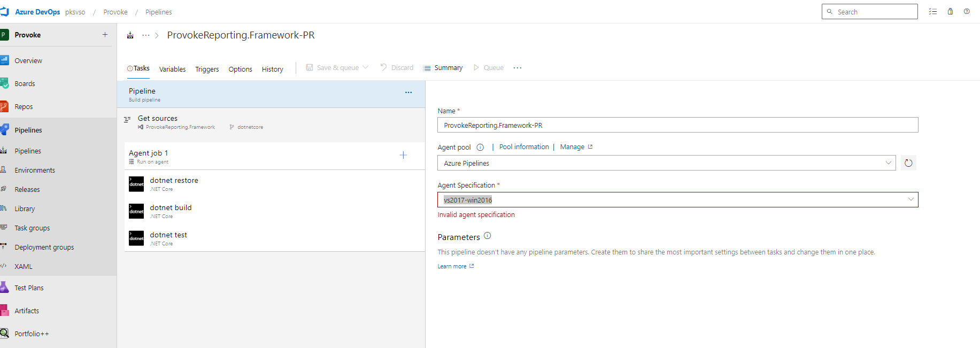The image size is (980, 348).
Task: Add a task to Agent job 1
Action: pyautogui.click(x=403, y=155)
